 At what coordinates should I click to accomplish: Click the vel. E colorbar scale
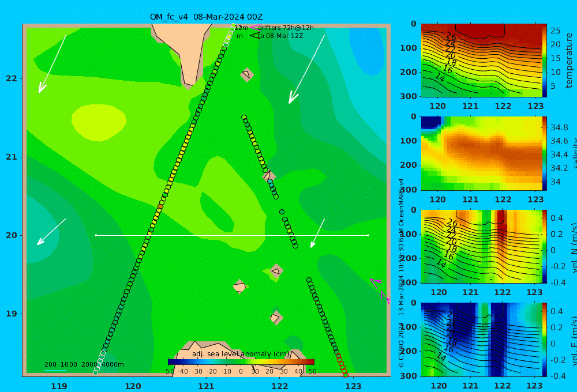click(x=545, y=340)
